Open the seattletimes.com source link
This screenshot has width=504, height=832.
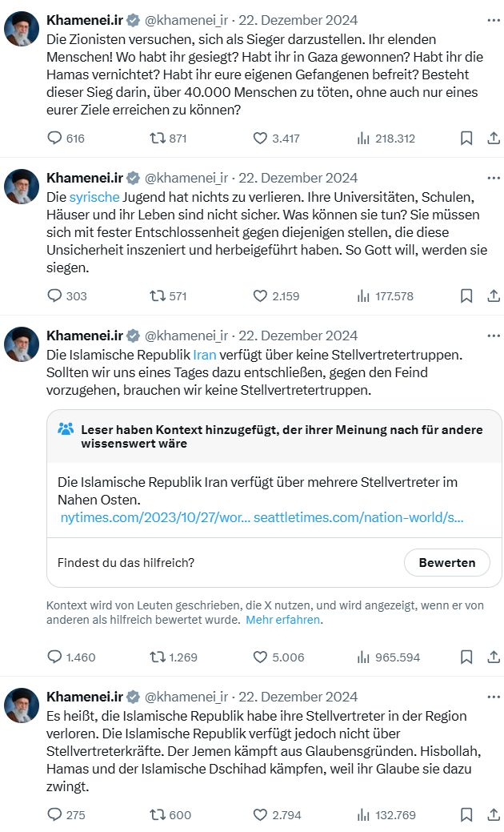pos(359,517)
